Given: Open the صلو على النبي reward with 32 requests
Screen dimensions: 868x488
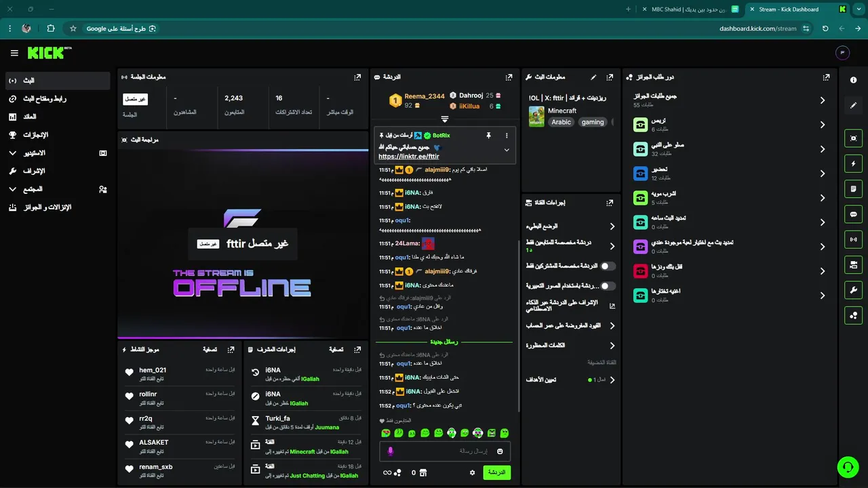Looking at the screenshot, I should (x=729, y=149).
